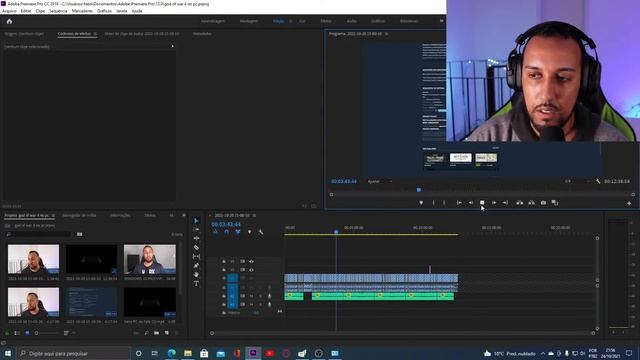Open the timeline sequence tab menu

254,215
